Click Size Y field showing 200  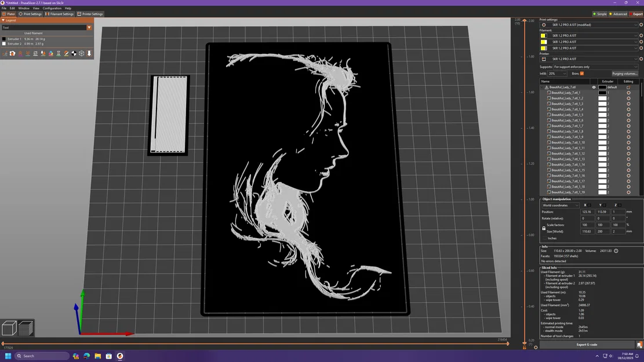point(602,232)
